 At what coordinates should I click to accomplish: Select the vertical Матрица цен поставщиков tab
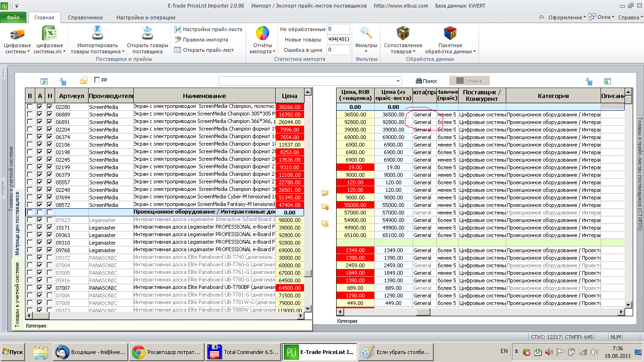(x=18, y=224)
